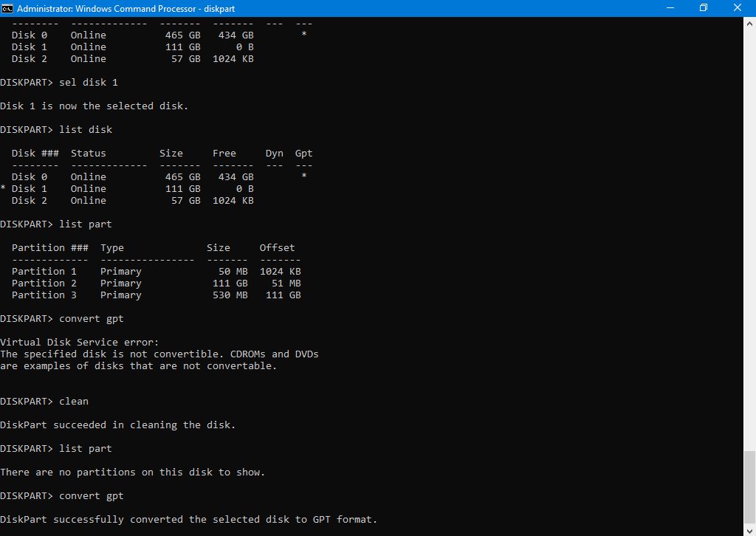
Task: Click the scrollbar up arrow
Action: click(749, 23)
